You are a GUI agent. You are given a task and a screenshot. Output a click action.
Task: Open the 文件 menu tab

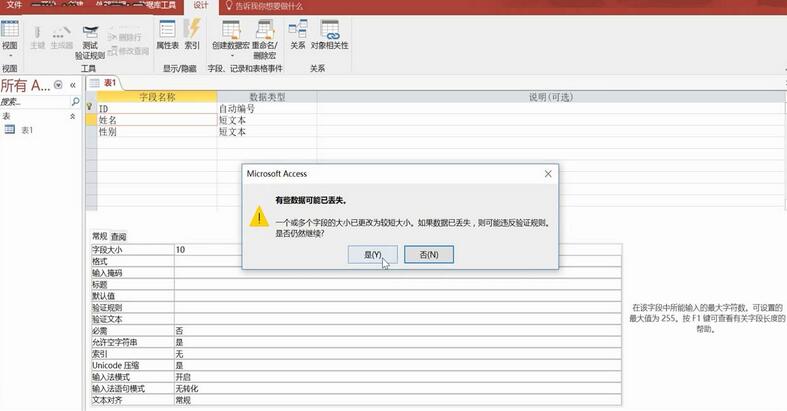coord(14,6)
